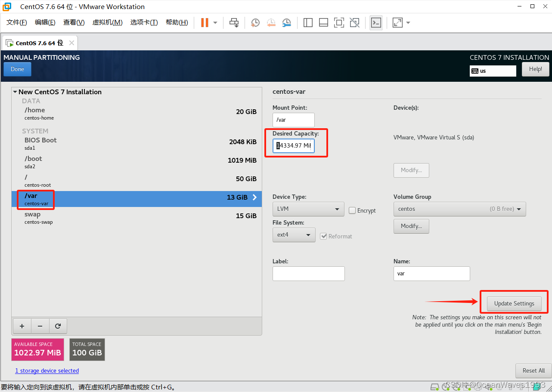Open snapshot manager via the wrench clock icon

tap(286, 22)
